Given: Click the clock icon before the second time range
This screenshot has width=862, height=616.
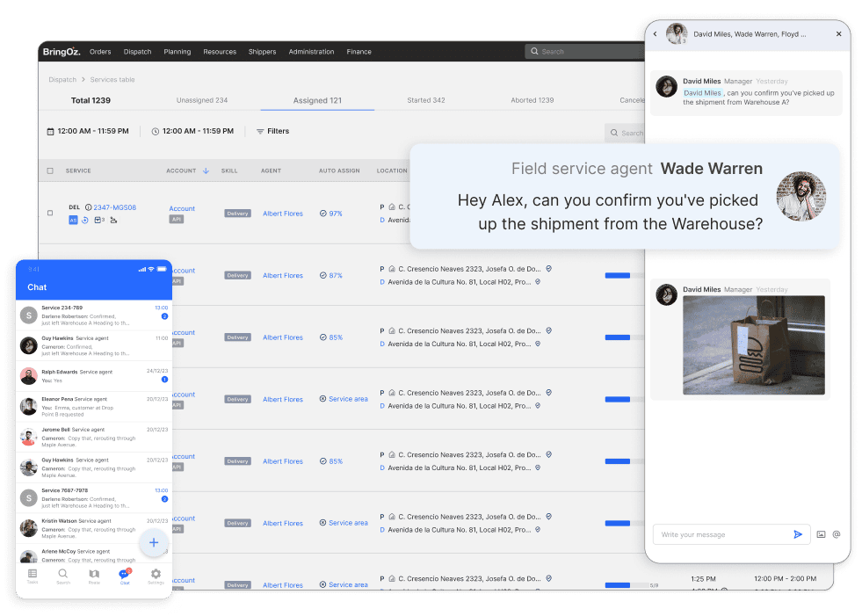Looking at the screenshot, I should [156, 132].
